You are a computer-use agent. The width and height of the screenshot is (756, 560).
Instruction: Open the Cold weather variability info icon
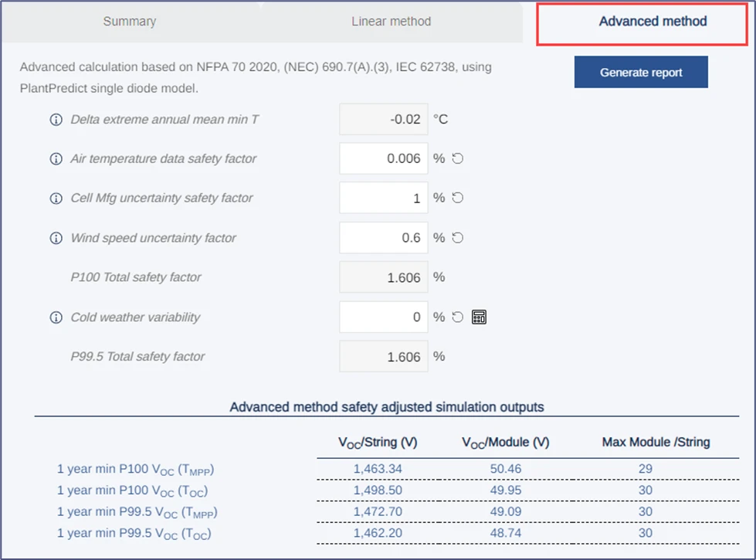point(56,317)
